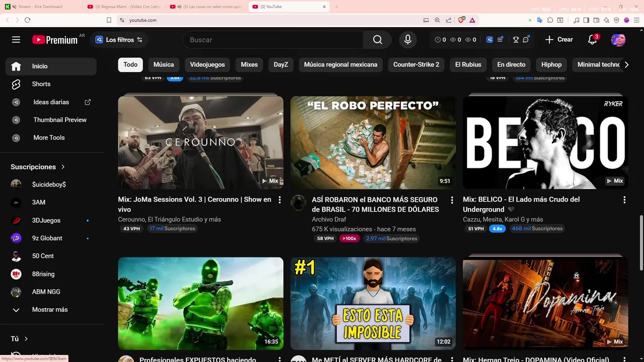The width and height of the screenshot is (644, 362).
Task: Open the browser extensions puzzle icon
Action: click(550, 20)
